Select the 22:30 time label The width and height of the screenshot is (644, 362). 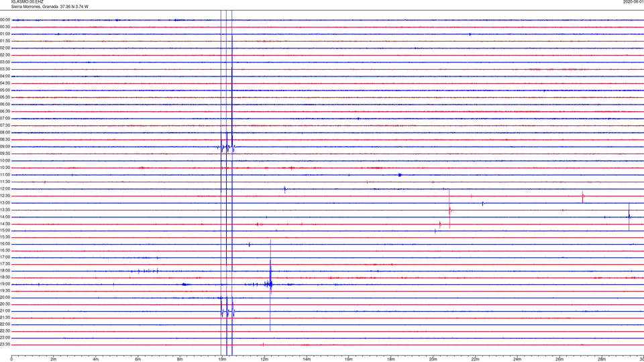[x=5, y=330]
